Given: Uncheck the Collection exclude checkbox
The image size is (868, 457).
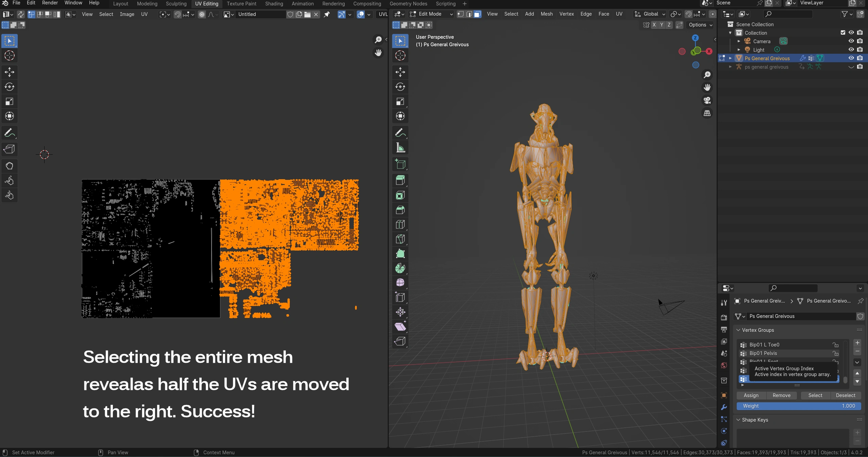Looking at the screenshot, I should click(843, 33).
